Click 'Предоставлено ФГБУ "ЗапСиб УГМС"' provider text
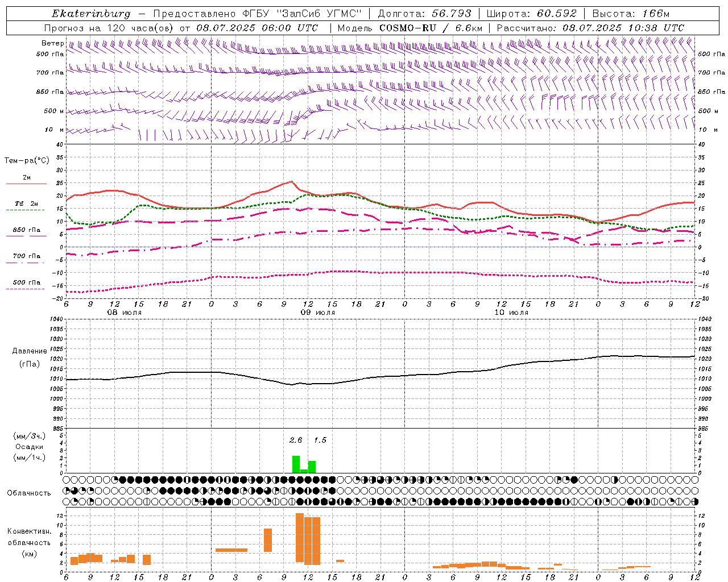The image size is (728, 582). point(258,14)
